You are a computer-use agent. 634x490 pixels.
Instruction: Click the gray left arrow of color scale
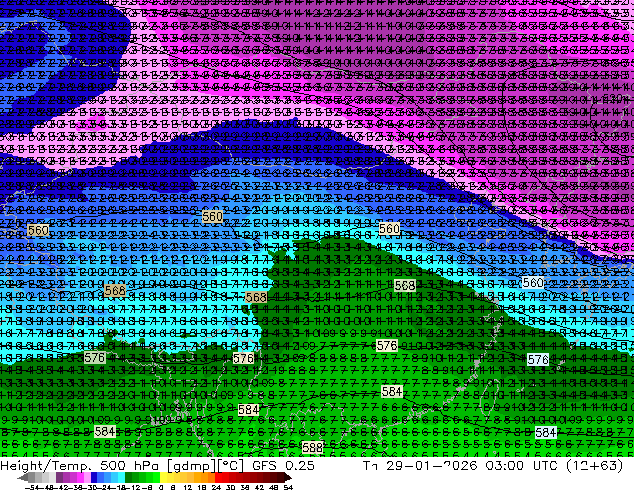[x=23, y=477]
